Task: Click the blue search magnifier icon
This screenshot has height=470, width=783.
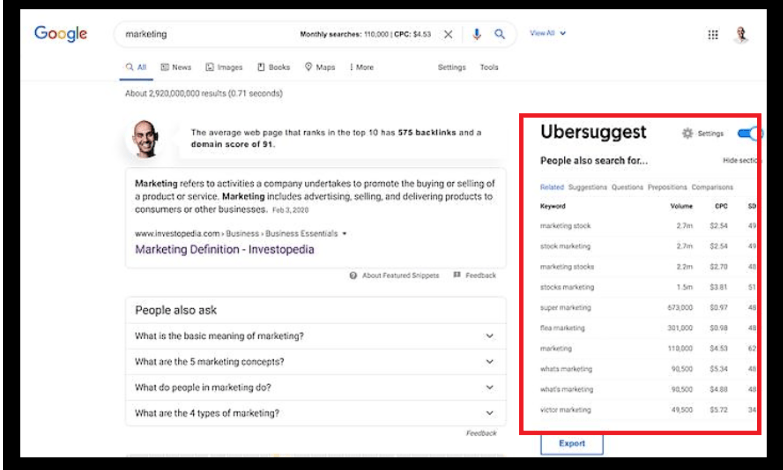Action: [499, 34]
